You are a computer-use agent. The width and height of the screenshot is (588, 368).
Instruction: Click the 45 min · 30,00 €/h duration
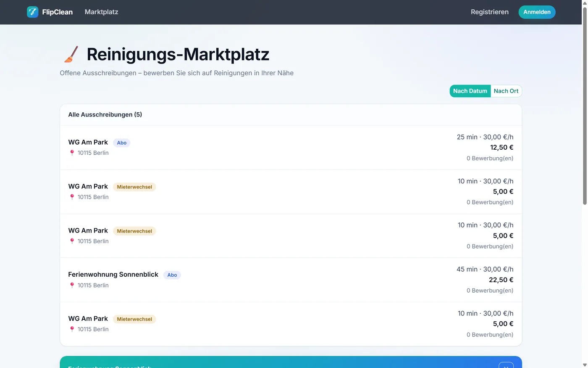pyautogui.click(x=485, y=269)
